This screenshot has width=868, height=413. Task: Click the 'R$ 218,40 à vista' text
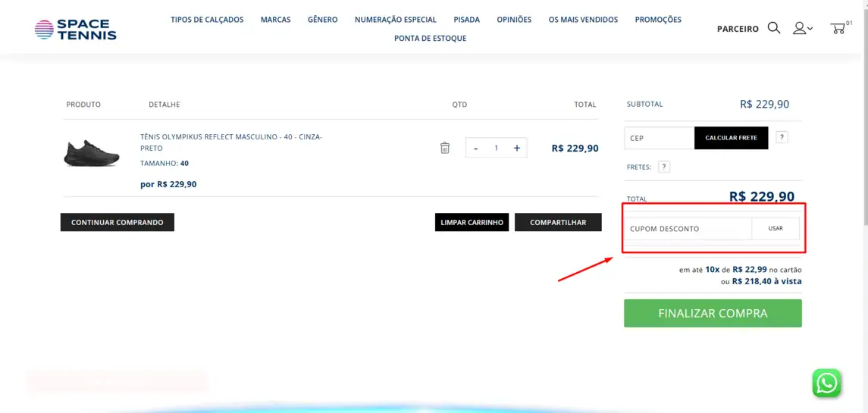click(x=766, y=281)
